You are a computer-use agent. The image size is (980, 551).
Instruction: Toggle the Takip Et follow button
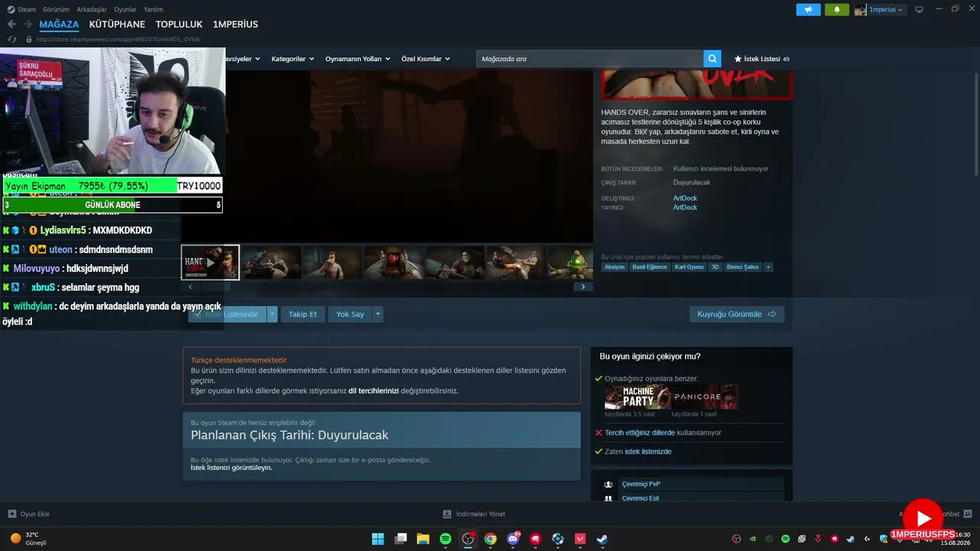302,314
